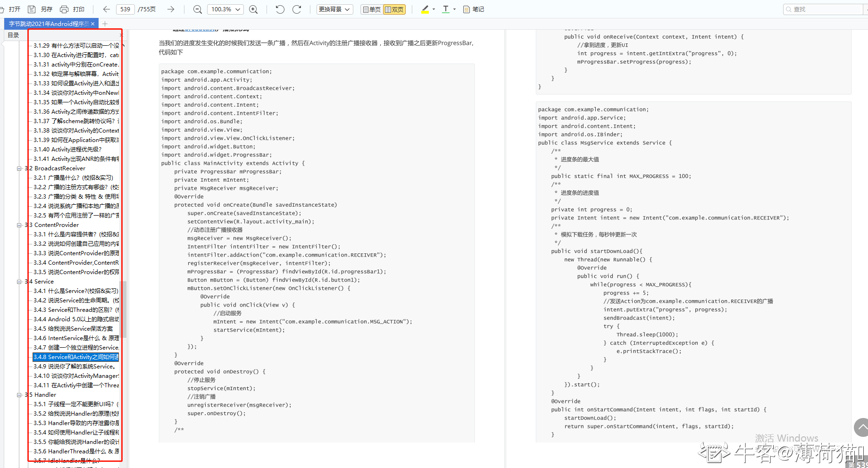Open outline entry 3.1.34 谈谈你对Activity中onNewI
The height and width of the screenshot is (468, 868).
pyautogui.click(x=76, y=93)
